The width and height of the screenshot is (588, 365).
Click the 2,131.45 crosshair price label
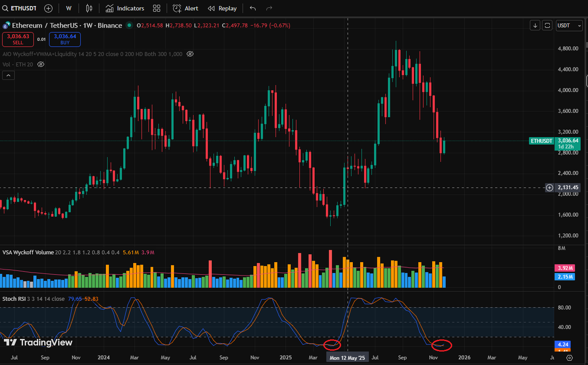coord(568,187)
